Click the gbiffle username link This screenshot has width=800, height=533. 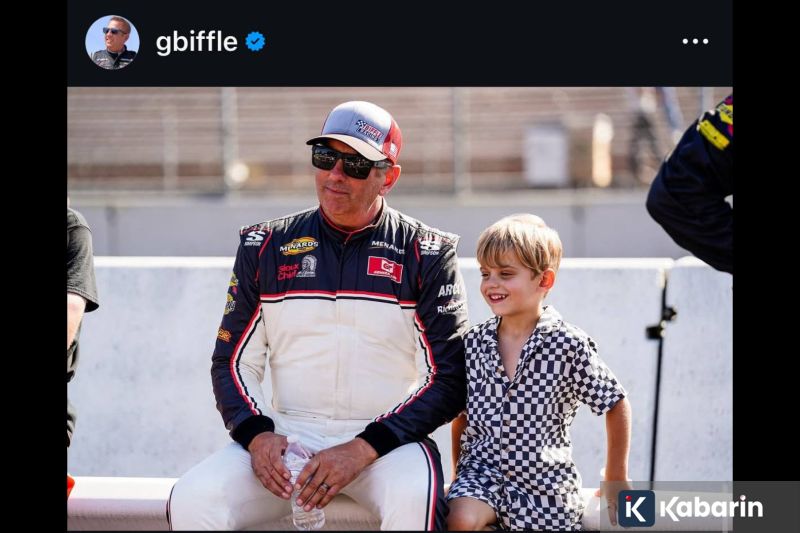coord(196,42)
